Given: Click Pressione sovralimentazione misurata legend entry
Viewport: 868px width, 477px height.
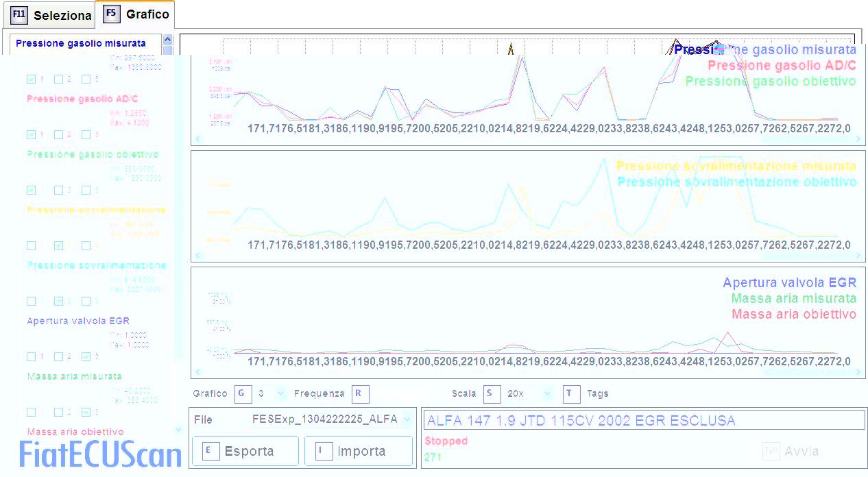Looking at the screenshot, I should point(736,166).
